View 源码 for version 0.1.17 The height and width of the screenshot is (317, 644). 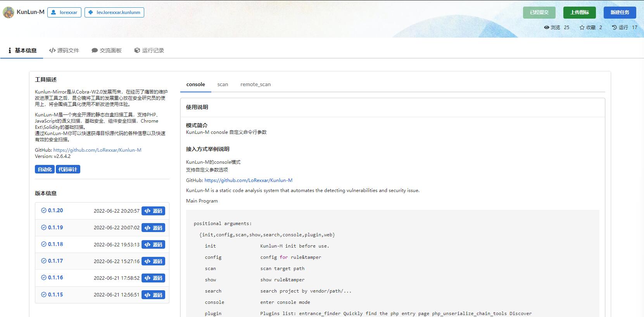pyautogui.click(x=153, y=261)
